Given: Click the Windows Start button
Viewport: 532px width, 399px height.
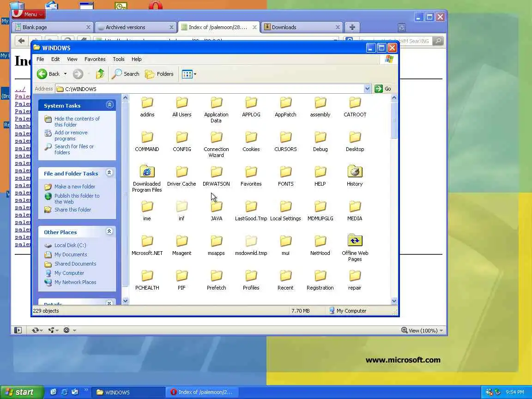Looking at the screenshot, I should click(22, 392).
